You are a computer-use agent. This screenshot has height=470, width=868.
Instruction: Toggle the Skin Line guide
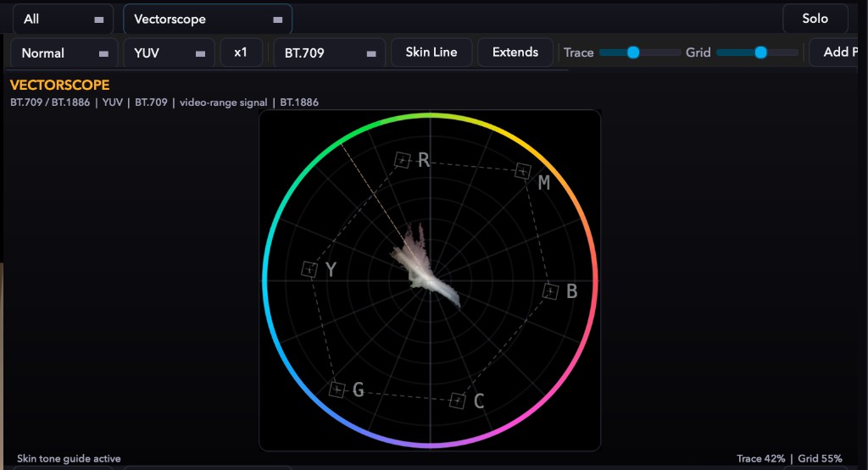coord(431,53)
